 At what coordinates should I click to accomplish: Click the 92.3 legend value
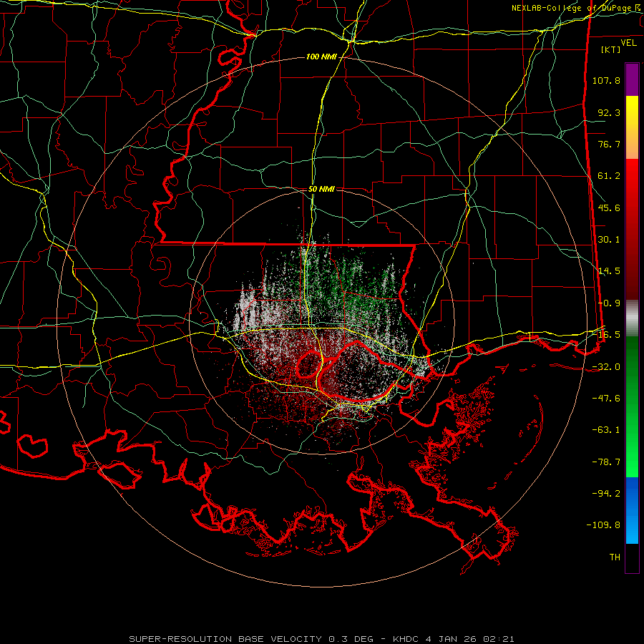tap(609, 112)
